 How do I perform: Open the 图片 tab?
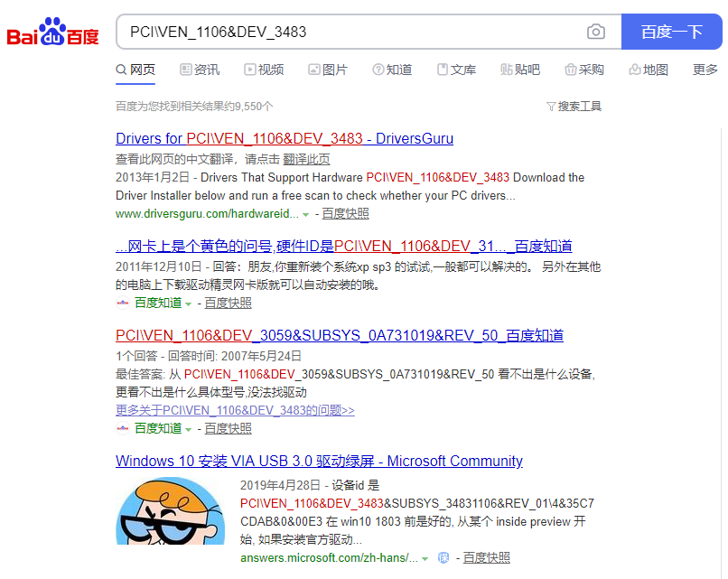pos(328,70)
